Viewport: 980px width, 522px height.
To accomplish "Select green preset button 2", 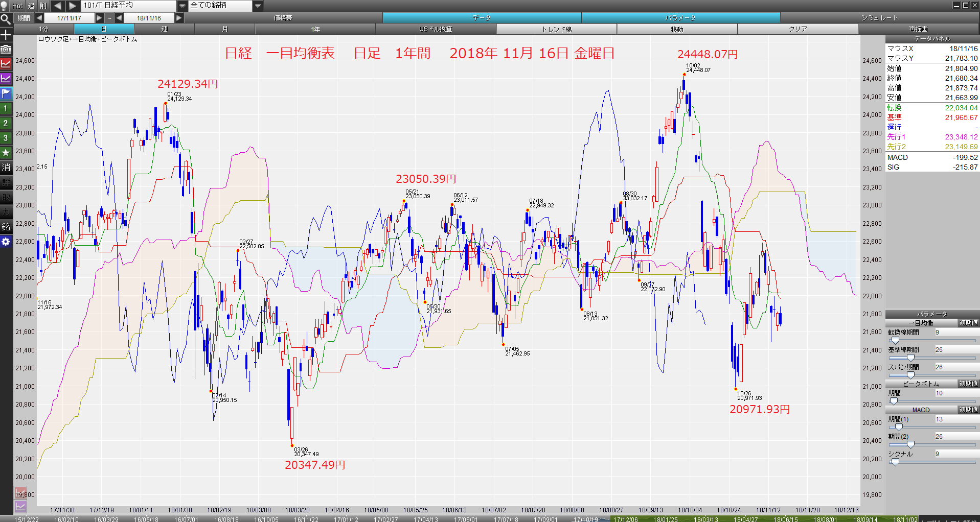I will (6, 123).
